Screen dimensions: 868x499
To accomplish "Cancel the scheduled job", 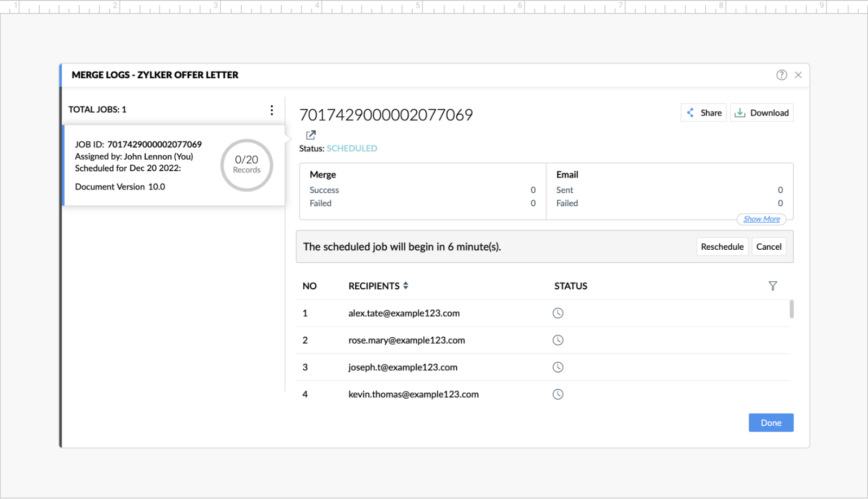I will pos(769,247).
